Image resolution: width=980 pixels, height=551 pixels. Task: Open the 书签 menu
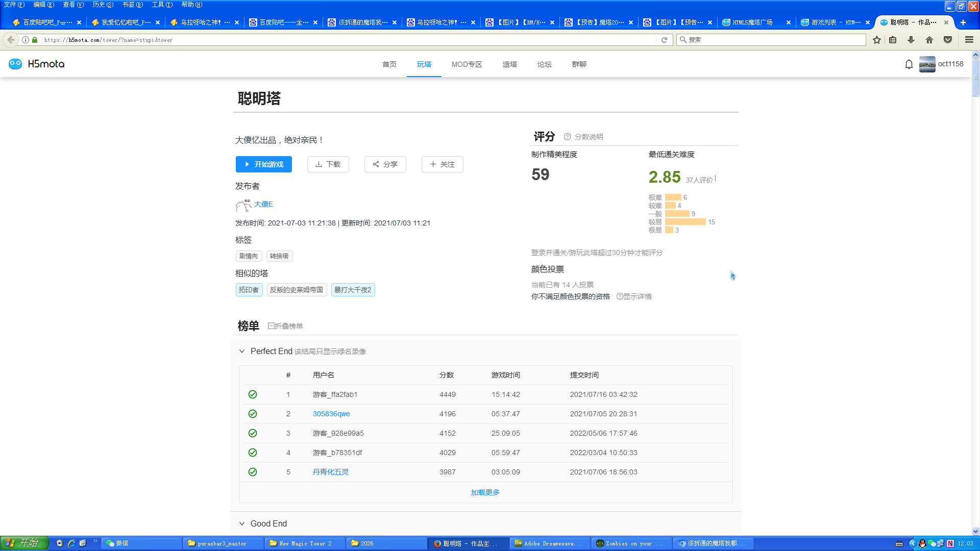pos(132,5)
